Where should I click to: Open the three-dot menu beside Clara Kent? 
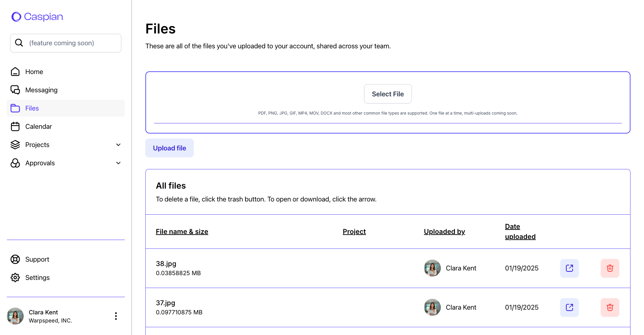[x=116, y=316]
